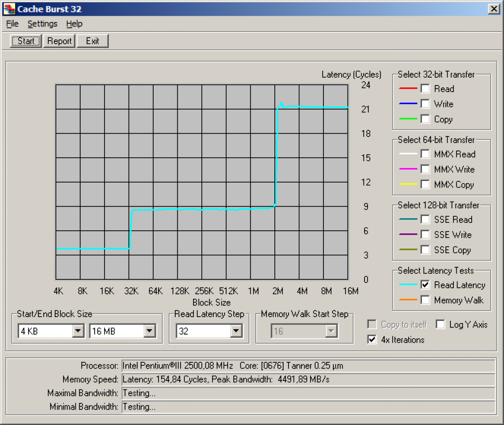
Task: Enable the 32-bit Copy test checkbox
Action: pos(425,119)
